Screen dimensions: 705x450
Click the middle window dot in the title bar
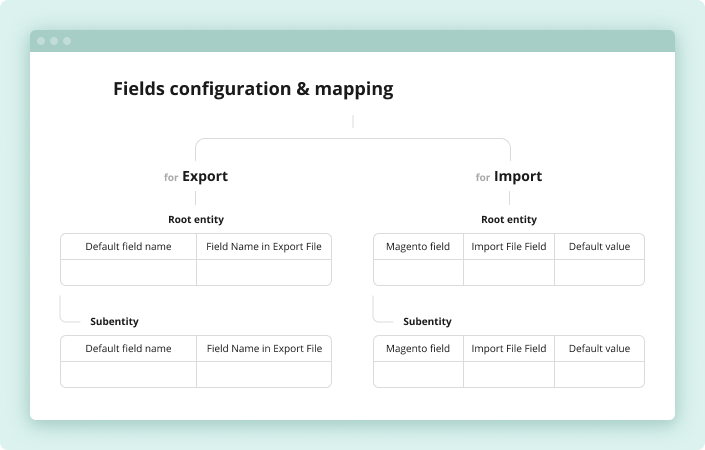click(x=54, y=41)
